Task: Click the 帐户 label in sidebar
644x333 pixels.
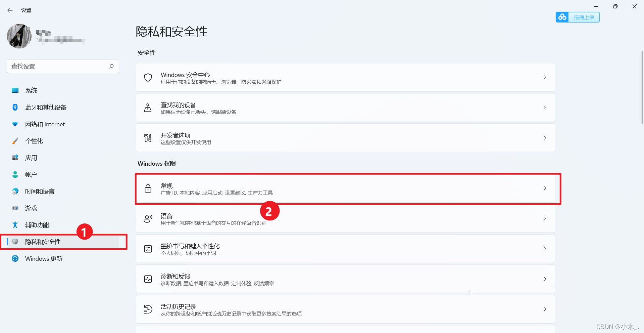Action: click(31, 174)
